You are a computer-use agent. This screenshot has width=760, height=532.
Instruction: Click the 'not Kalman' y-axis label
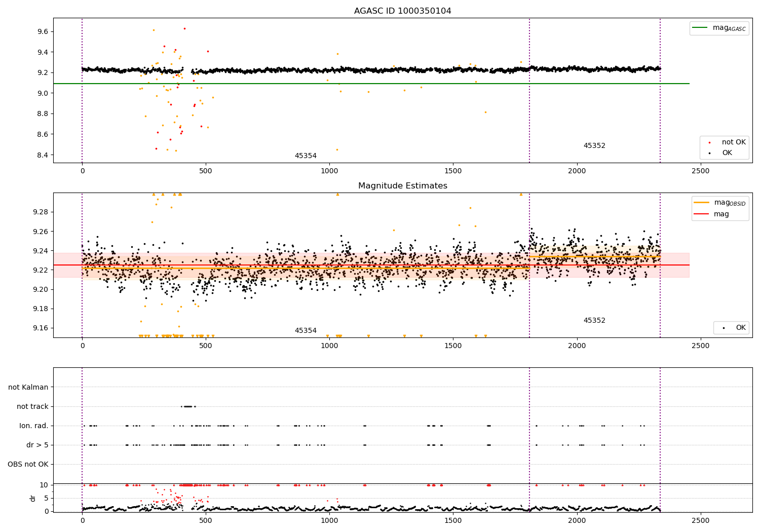click(x=28, y=387)
